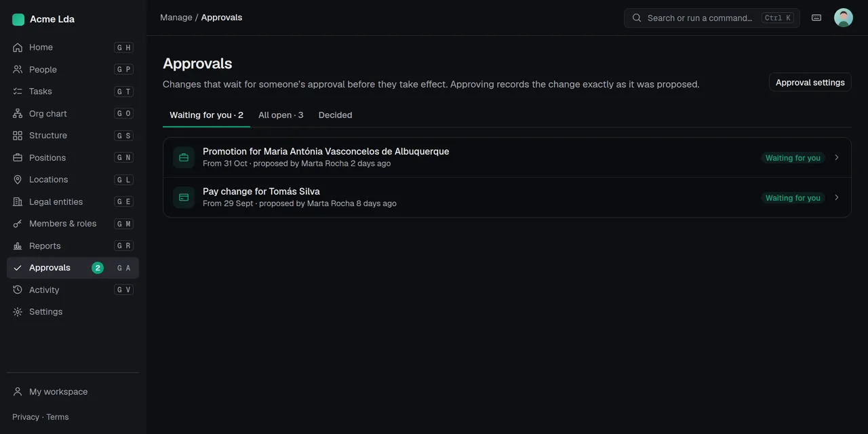Click the G A shortcut hint beside Approvals
The width and height of the screenshot is (868, 434).
[x=124, y=268]
